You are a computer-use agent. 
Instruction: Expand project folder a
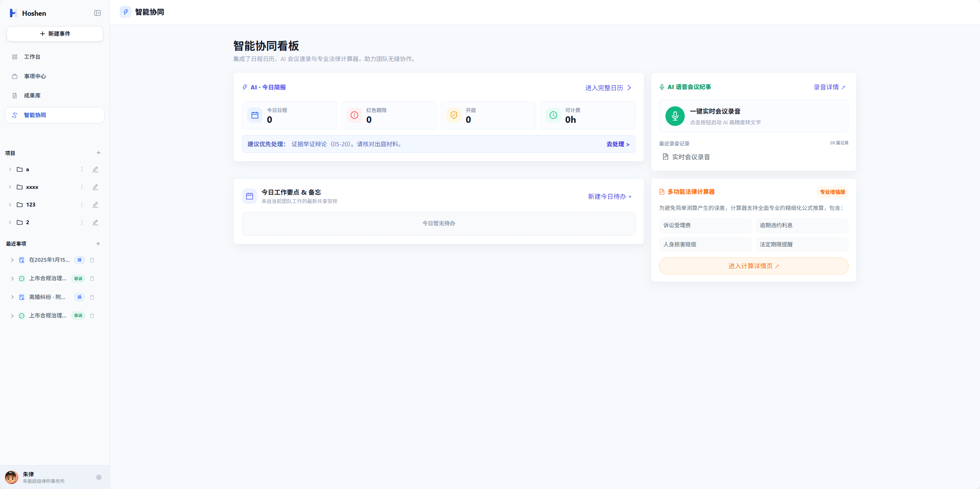10,169
